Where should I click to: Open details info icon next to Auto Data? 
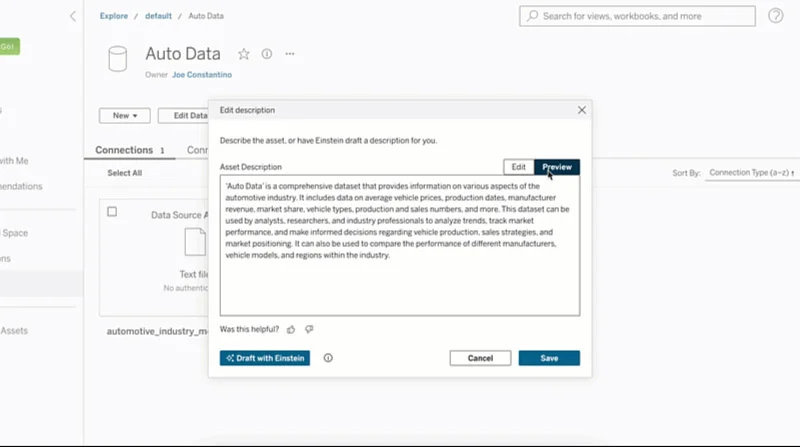pos(267,54)
